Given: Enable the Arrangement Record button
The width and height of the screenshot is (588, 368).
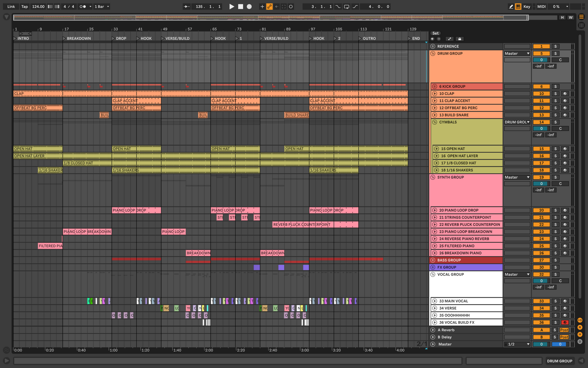Looking at the screenshot, I should (x=249, y=7).
